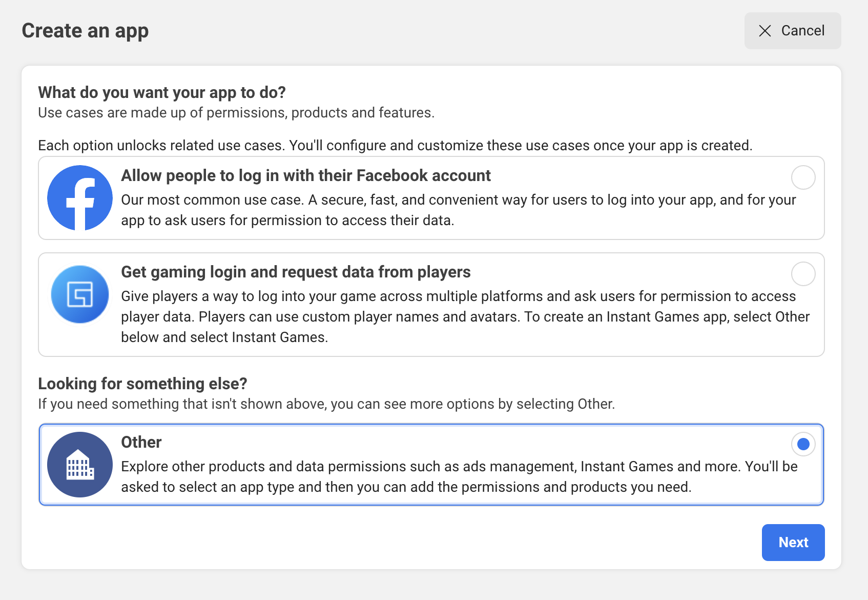
Task: Click the 'Looking for something else?' heading
Action: [x=142, y=384]
